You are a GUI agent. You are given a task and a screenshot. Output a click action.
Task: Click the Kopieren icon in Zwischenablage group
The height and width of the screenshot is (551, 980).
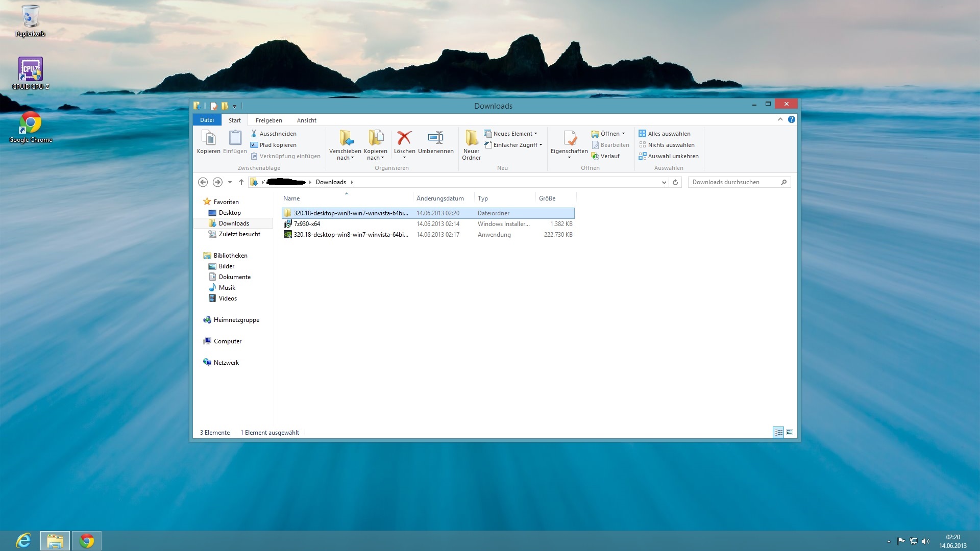click(x=208, y=138)
